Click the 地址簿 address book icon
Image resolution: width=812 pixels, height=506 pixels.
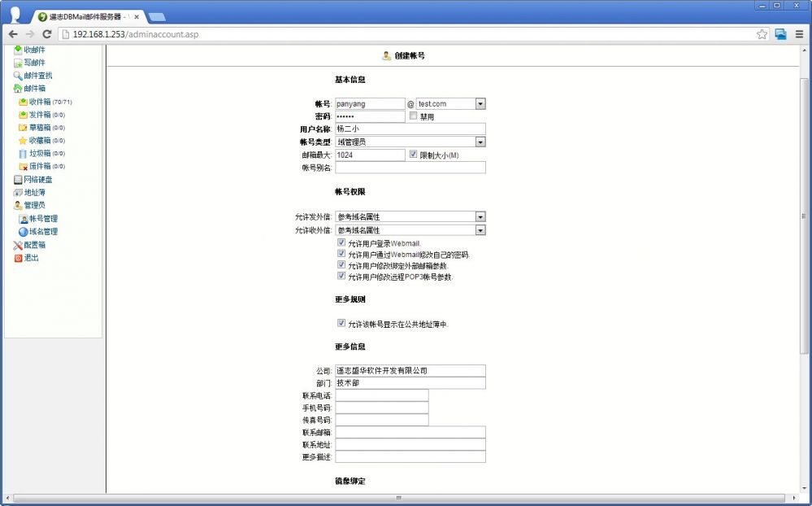18,192
